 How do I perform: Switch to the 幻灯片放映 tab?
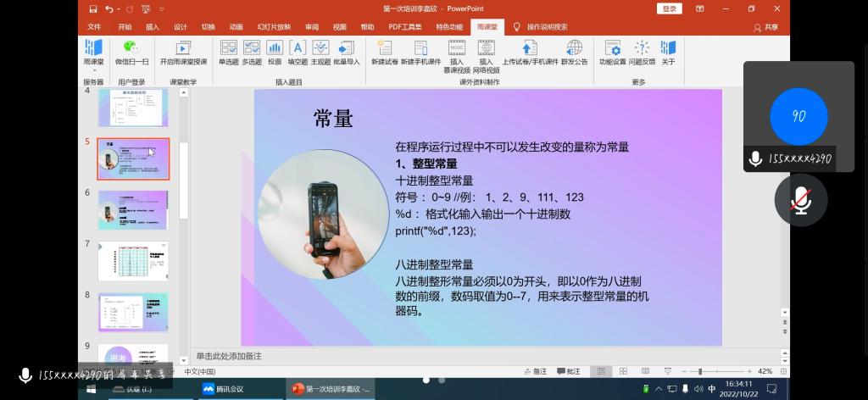274,27
